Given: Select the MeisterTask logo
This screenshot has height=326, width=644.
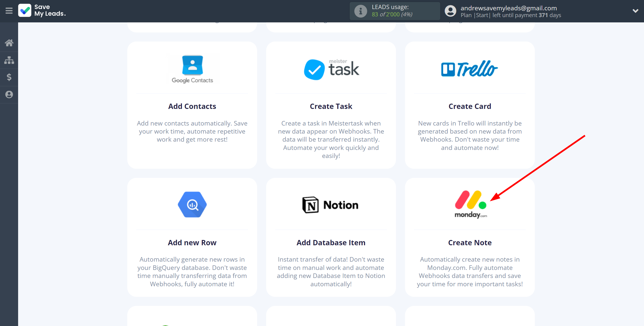Looking at the screenshot, I should click(x=331, y=69).
